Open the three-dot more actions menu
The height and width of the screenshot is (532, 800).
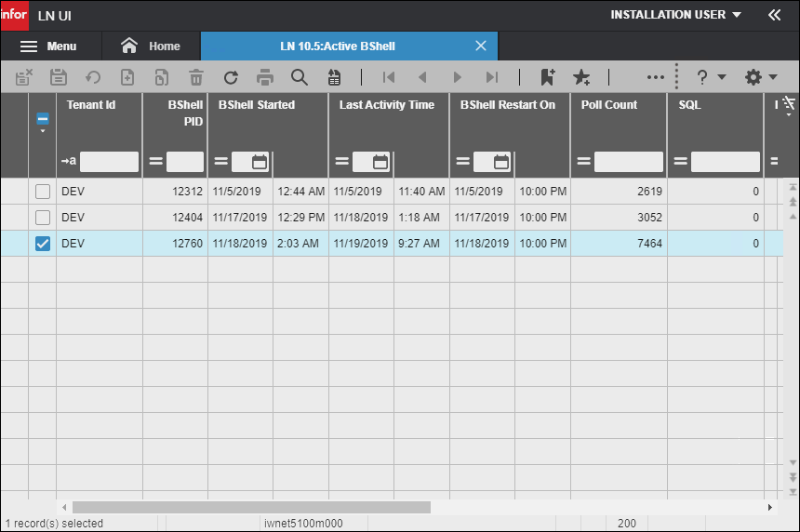click(x=656, y=77)
